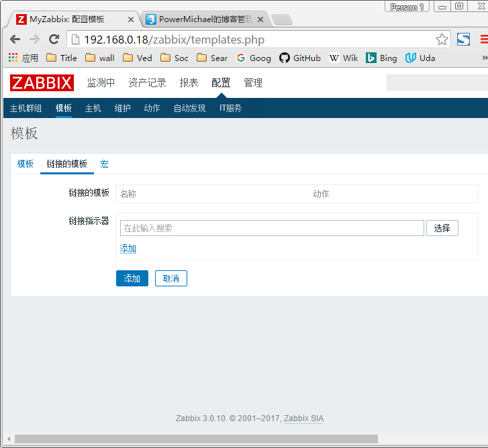Image resolution: width=488 pixels, height=448 pixels.
Task: Click the horizontal scrollbar thumb
Action: pos(197,439)
